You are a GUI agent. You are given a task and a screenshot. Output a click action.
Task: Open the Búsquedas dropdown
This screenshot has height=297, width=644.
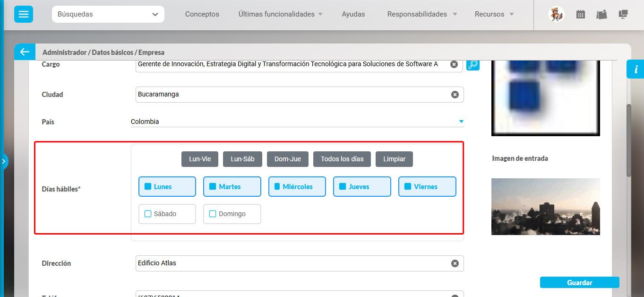[108, 14]
